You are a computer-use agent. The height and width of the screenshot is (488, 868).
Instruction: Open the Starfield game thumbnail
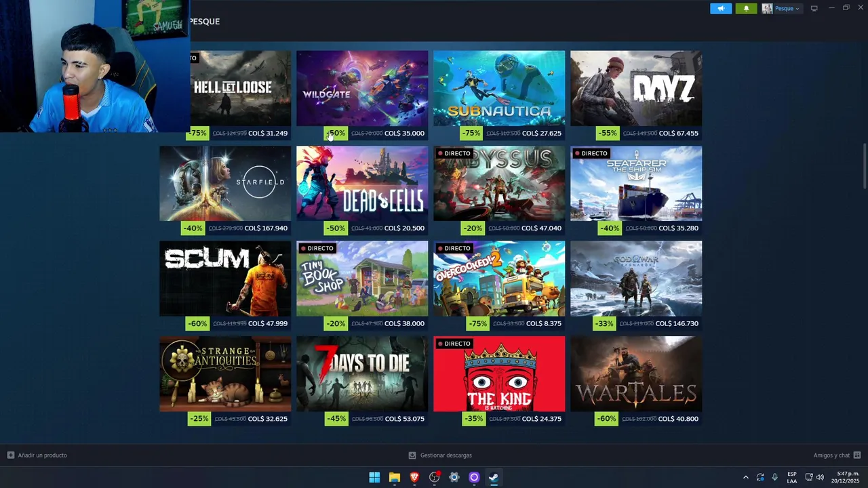tap(225, 184)
